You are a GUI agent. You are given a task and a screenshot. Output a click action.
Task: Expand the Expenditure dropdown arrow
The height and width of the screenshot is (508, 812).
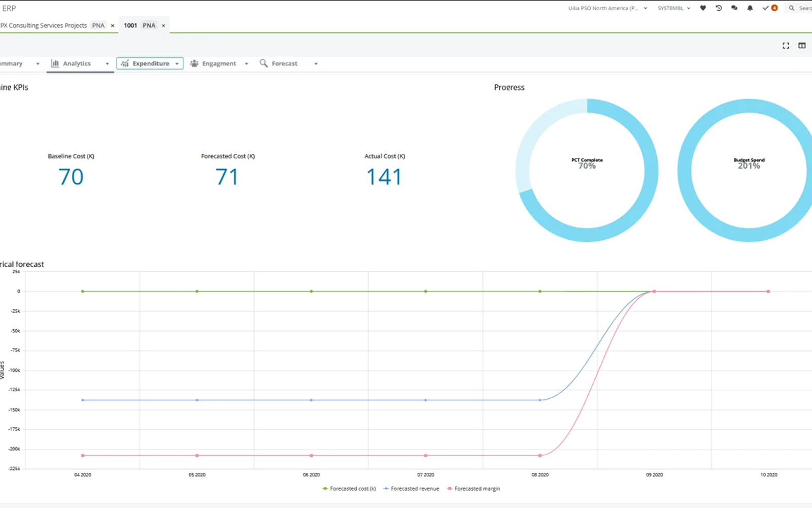[x=177, y=64]
